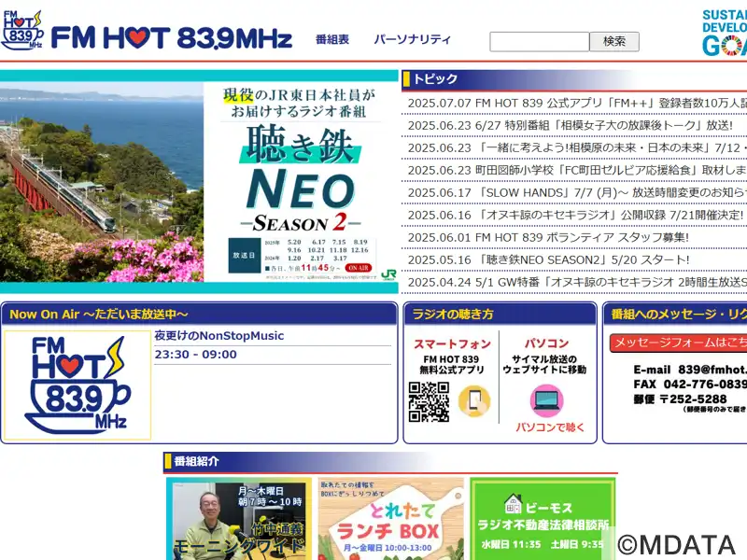Open the Sustainable Development Goals logo
The height and width of the screenshot is (560, 747).
[x=725, y=33]
